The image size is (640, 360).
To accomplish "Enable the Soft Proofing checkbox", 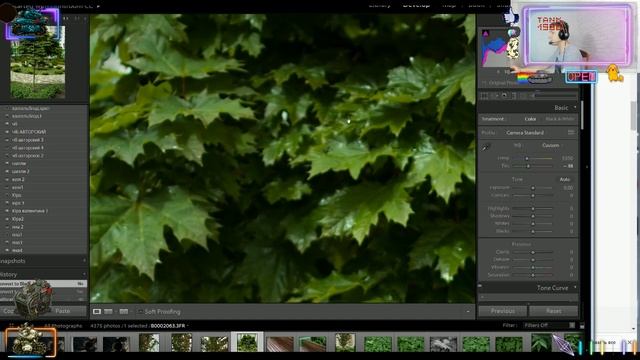I will (140, 311).
